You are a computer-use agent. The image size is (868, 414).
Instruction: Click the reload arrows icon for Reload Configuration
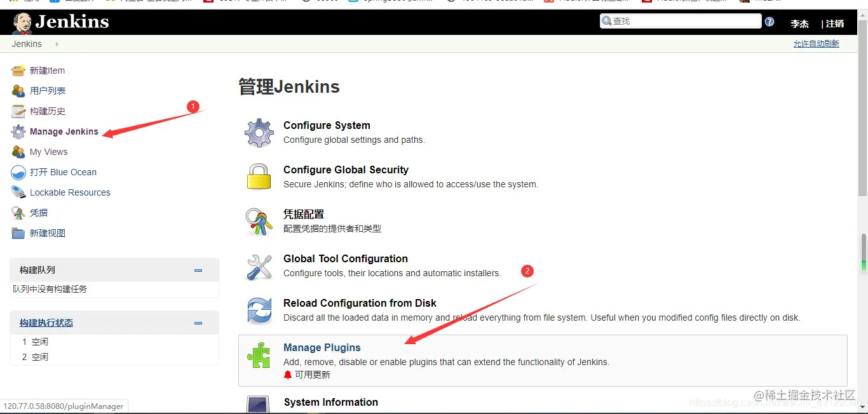coord(259,310)
